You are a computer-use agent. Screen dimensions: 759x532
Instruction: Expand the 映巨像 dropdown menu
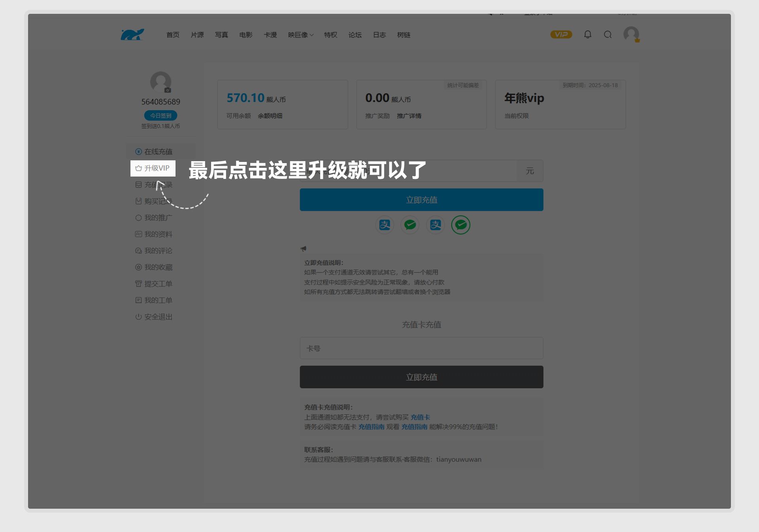tap(301, 35)
